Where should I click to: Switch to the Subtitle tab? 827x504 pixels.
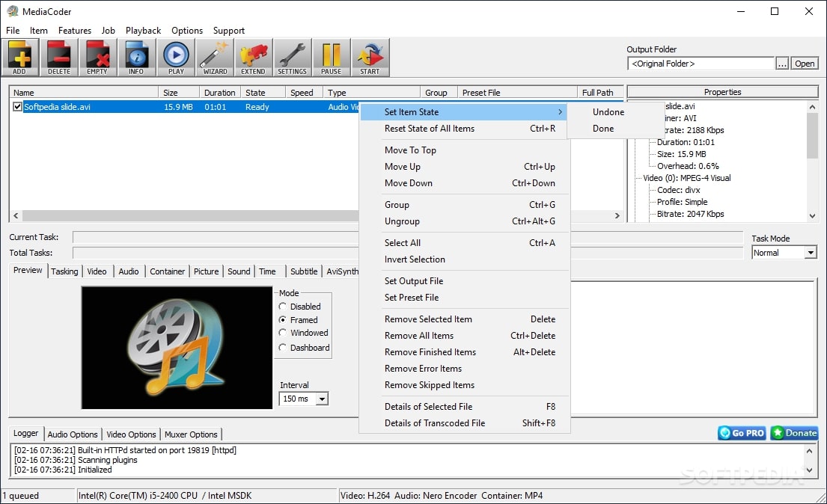pyautogui.click(x=304, y=271)
